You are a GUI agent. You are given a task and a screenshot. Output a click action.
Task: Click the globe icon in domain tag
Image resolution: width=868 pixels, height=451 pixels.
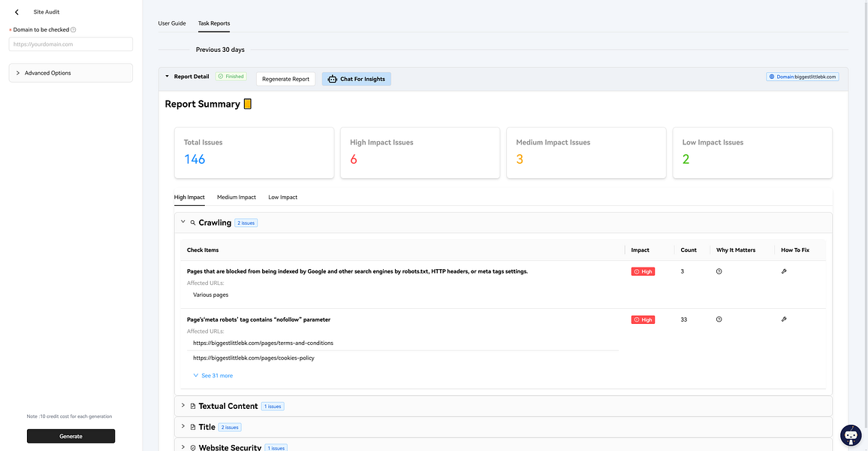772,77
